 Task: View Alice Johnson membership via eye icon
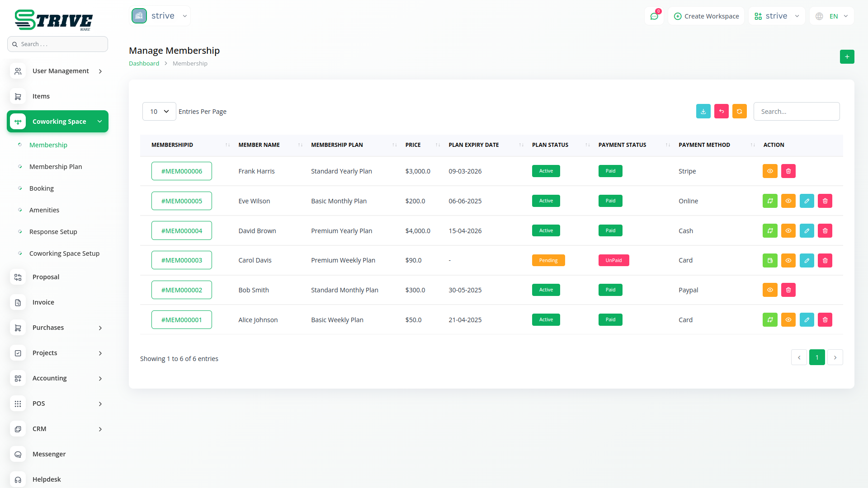pos(788,320)
